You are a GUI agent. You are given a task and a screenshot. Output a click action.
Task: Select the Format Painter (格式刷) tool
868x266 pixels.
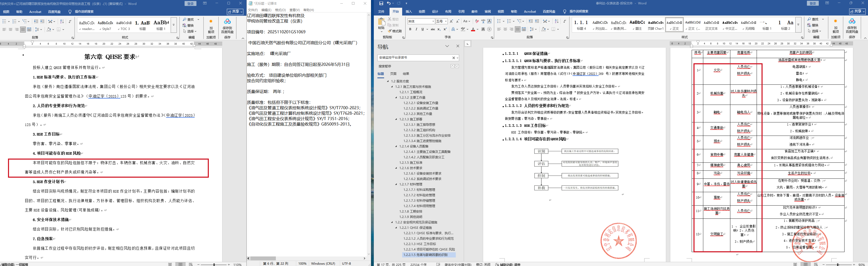coord(395,31)
